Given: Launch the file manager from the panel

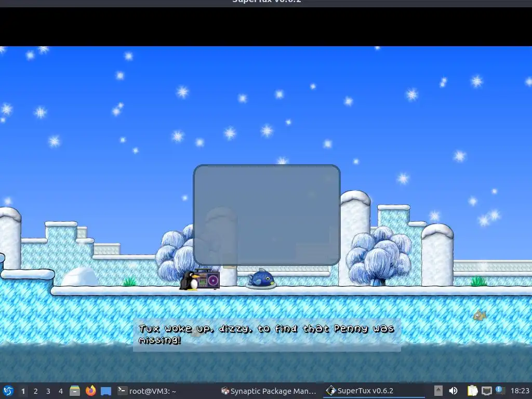Looking at the screenshot, I should click(75, 391).
